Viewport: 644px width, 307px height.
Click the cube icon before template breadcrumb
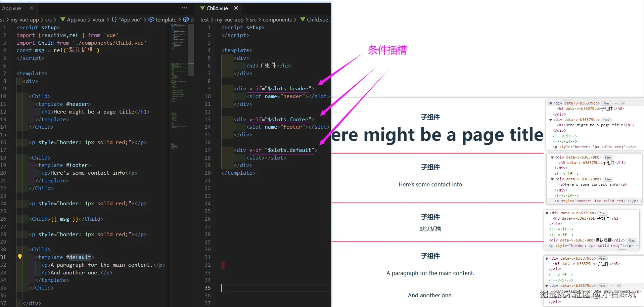coord(151,19)
